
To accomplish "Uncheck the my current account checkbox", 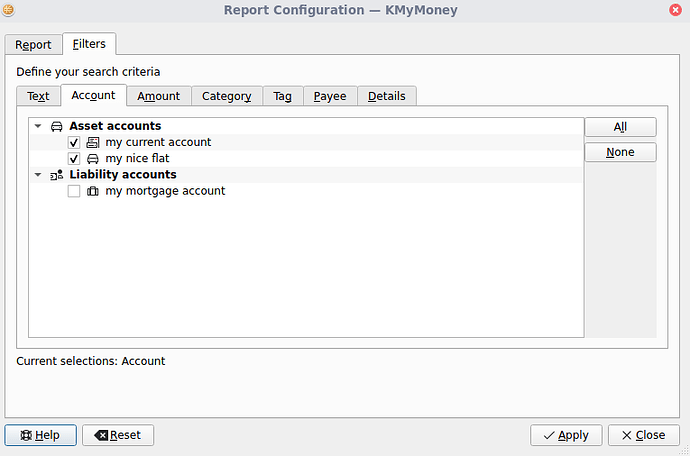I will 74,142.
